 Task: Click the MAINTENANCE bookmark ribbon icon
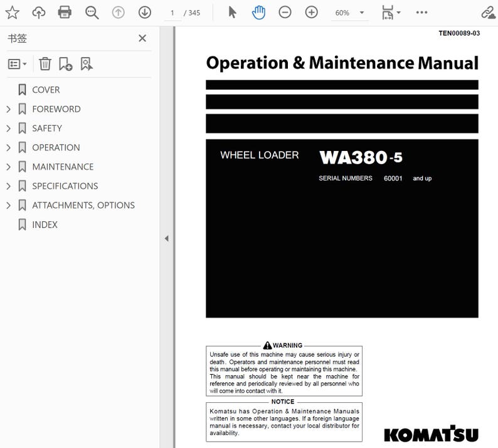22,167
